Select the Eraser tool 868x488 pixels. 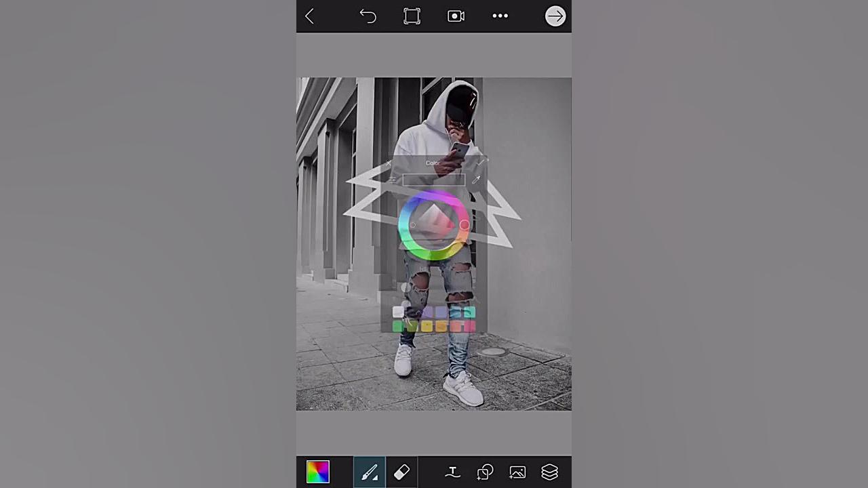click(401, 472)
